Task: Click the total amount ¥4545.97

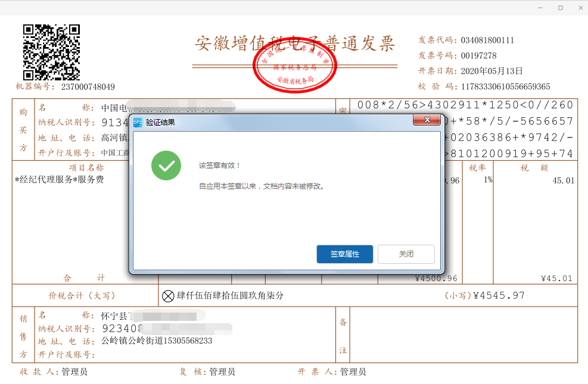Action: tap(499, 295)
